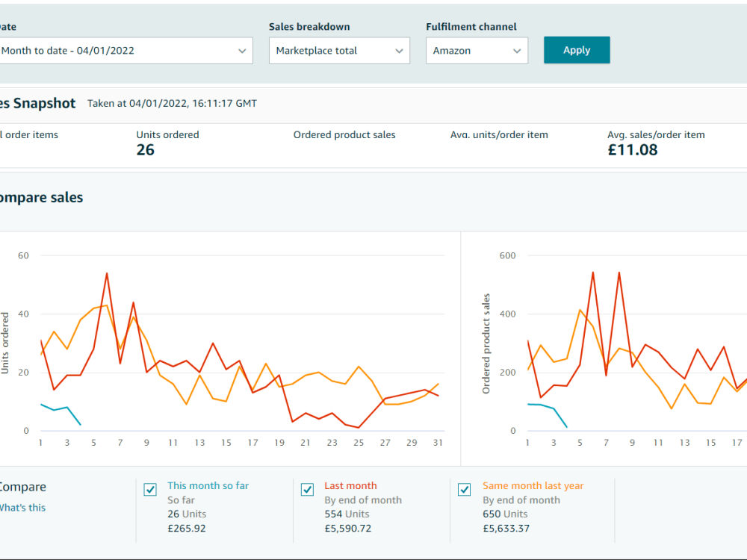Click the snapshot timestamp text

pyautogui.click(x=172, y=103)
